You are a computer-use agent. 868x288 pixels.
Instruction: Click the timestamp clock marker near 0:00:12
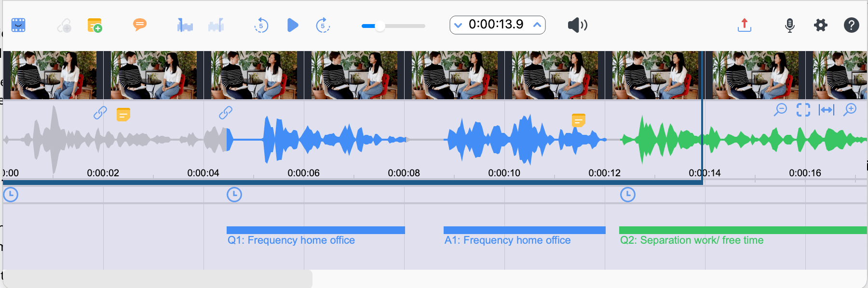pyautogui.click(x=628, y=195)
